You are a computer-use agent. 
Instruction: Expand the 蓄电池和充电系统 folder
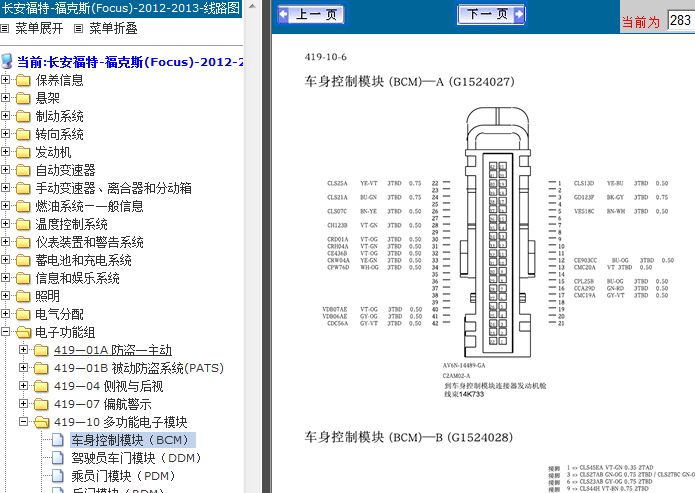[5, 259]
